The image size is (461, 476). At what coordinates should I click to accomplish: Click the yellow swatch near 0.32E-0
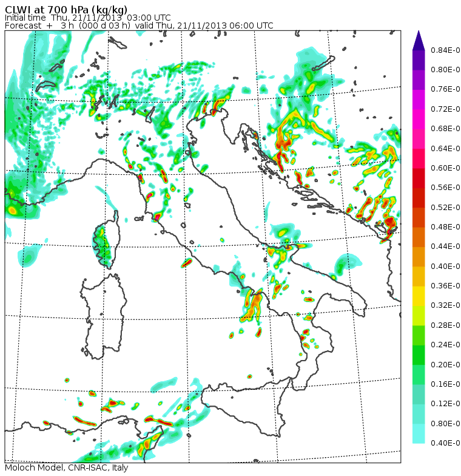coord(419,296)
